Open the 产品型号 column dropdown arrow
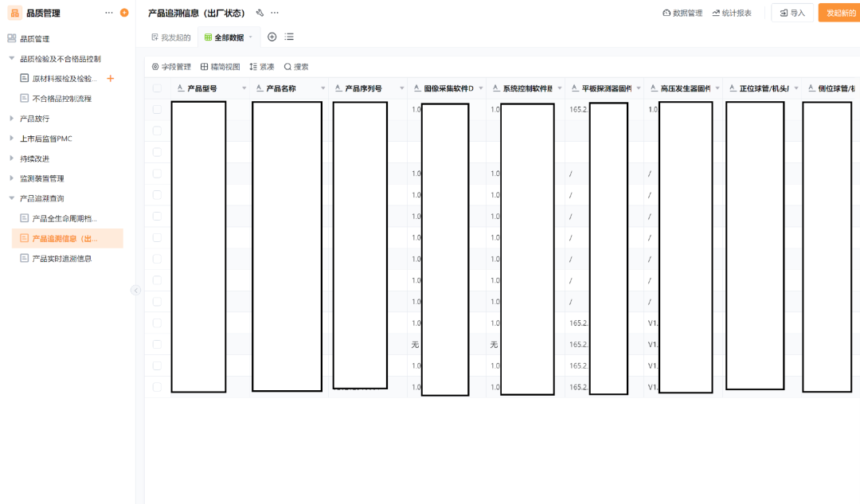This screenshot has width=860, height=504. coord(244,88)
